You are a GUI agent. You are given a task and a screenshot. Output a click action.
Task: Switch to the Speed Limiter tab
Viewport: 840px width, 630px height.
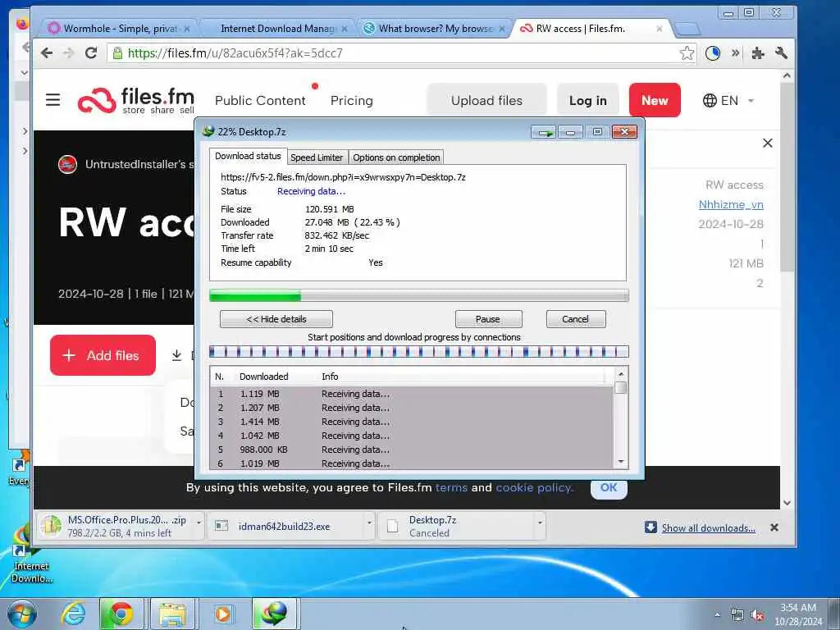(317, 157)
